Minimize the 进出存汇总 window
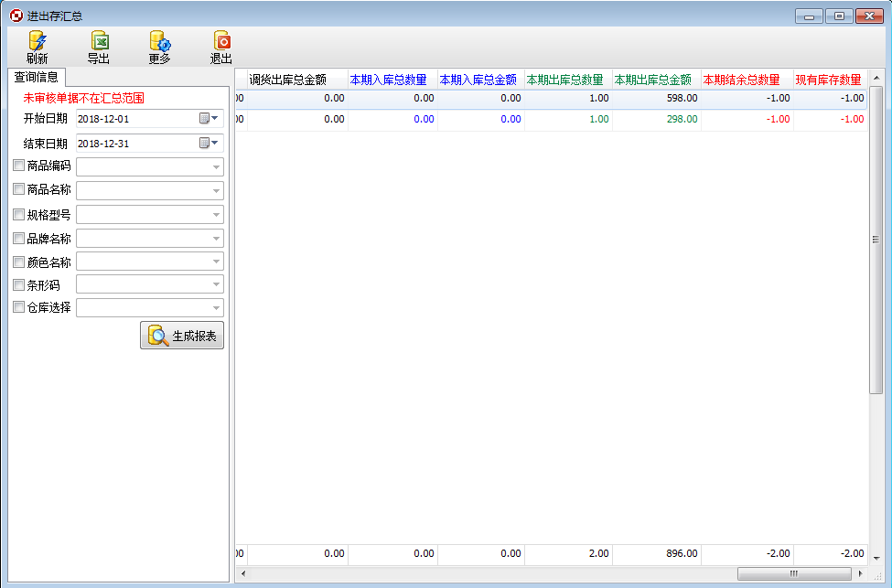 [809, 16]
